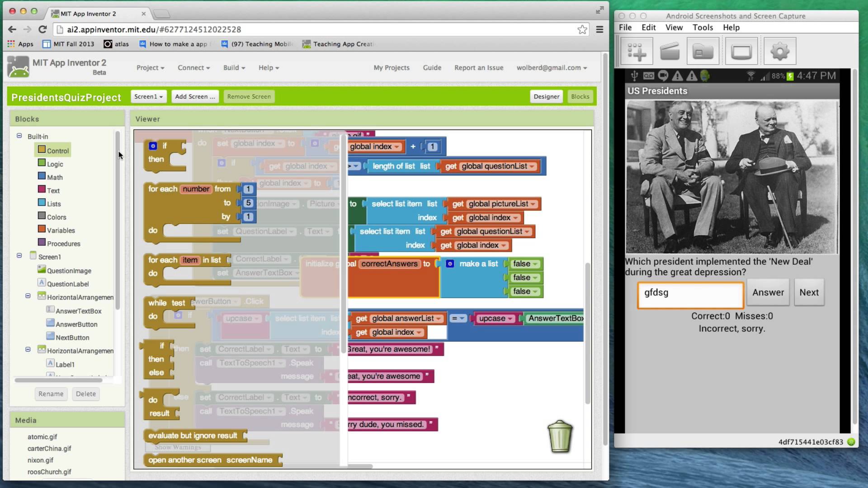Open the Logic blocks category
The width and height of the screenshot is (868, 488).
[x=50, y=164]
